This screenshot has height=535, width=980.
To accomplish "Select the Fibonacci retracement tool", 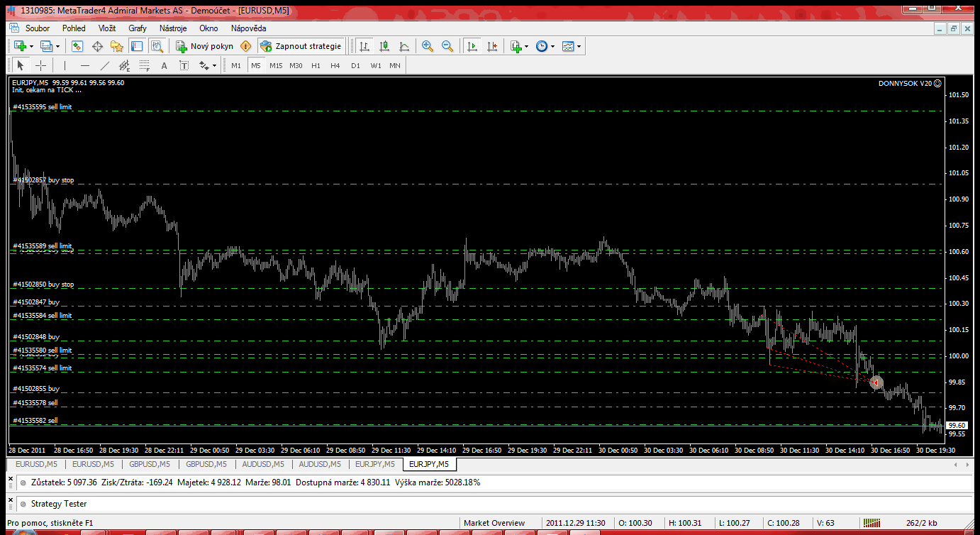I will point(145,66).
